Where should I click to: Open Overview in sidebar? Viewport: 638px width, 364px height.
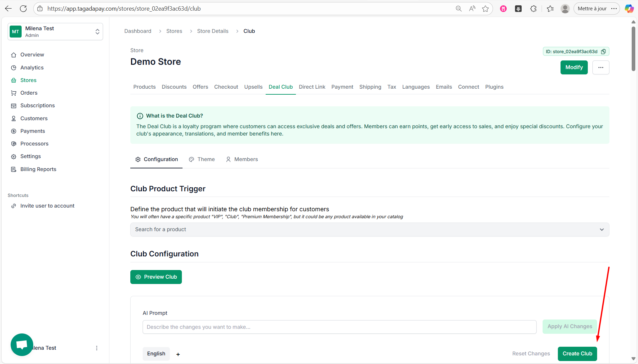32,55
